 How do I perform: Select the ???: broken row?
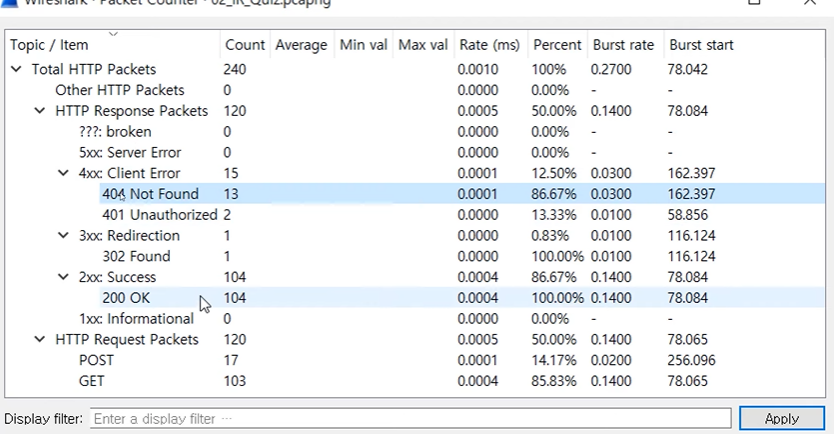[415, 131]
